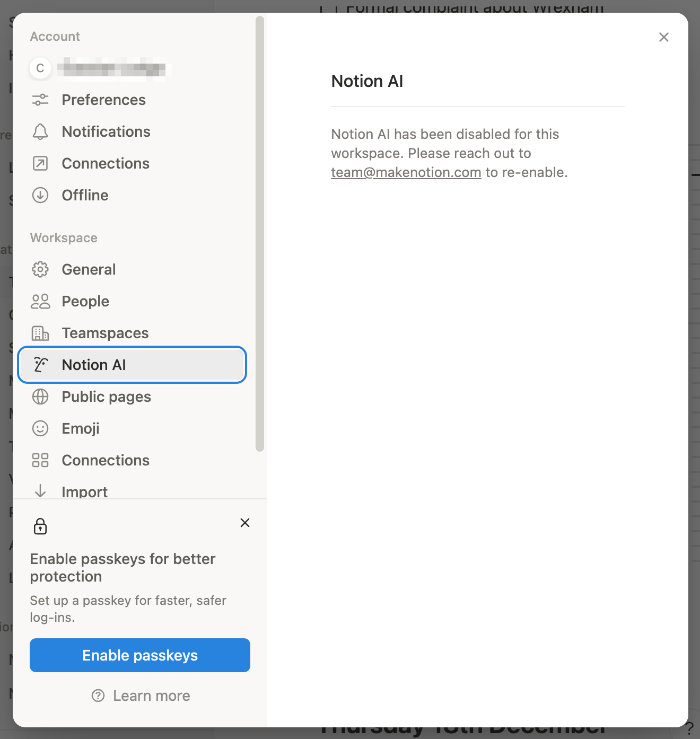Click the General gear icon
Image resolution: width=700 pixels, height=739 pixels.
coord(40,269)
